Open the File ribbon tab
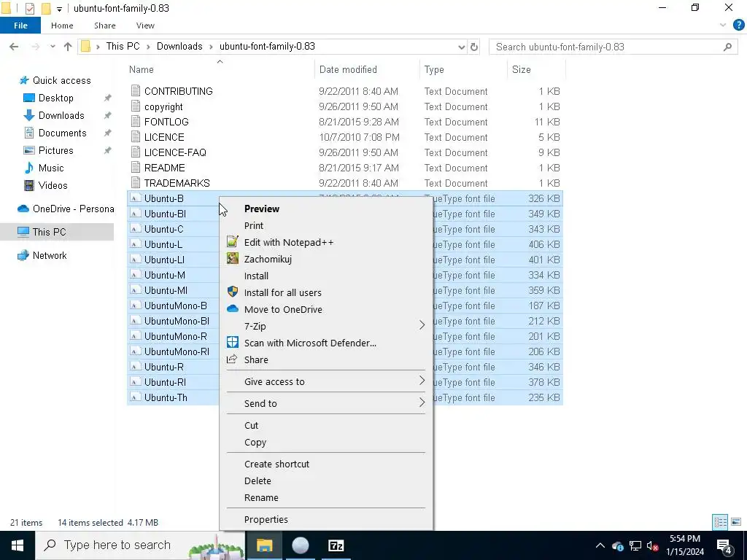The image size is (747, 560). coord(20,26)
